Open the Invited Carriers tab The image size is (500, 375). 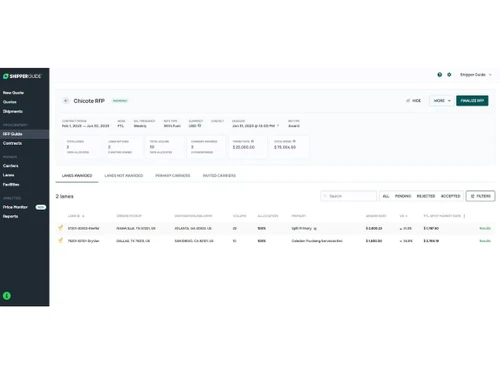click(x=219, y=176)
